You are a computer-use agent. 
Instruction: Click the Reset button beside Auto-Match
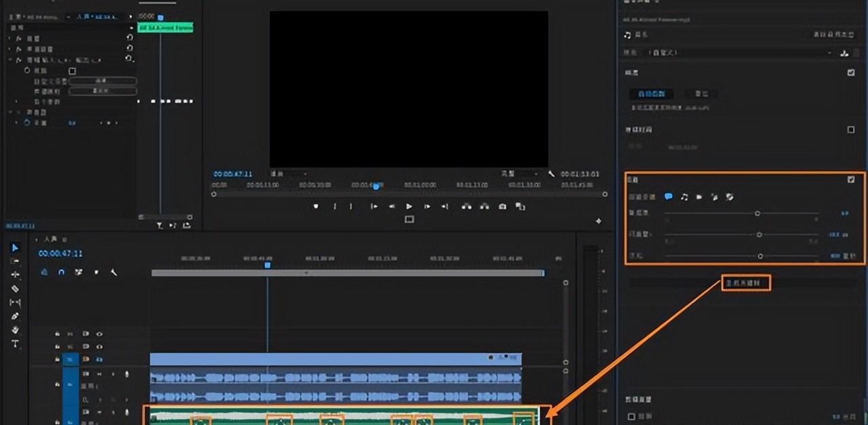pyautogui.click(x=701, y=94)
